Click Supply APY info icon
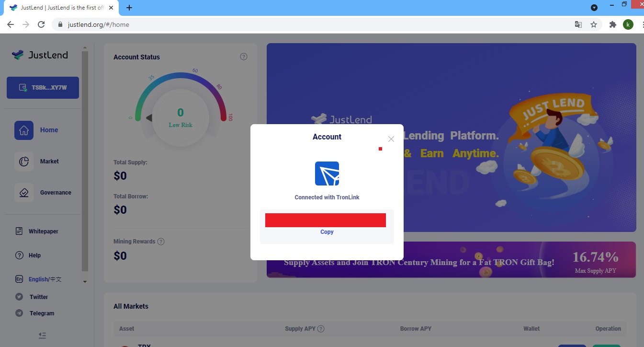This screenshot has height=347, width=644. pos(321,329)
